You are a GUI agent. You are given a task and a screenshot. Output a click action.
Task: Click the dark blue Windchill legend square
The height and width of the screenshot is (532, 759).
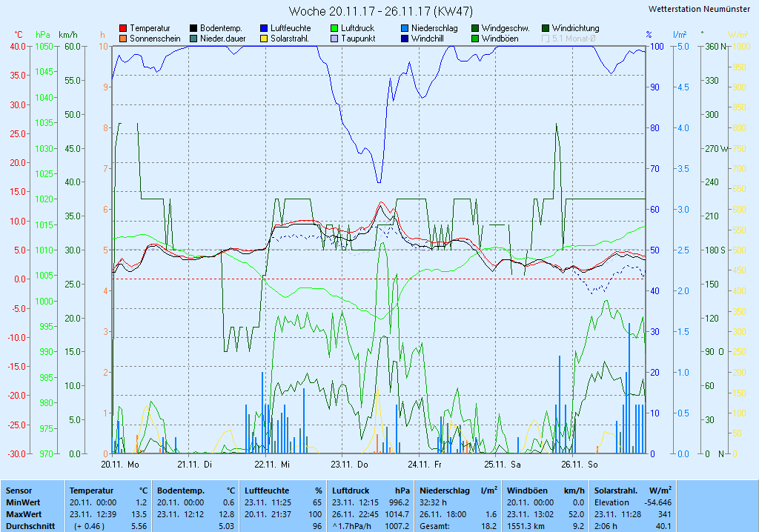pyautogui.click(x=405, y=39)
